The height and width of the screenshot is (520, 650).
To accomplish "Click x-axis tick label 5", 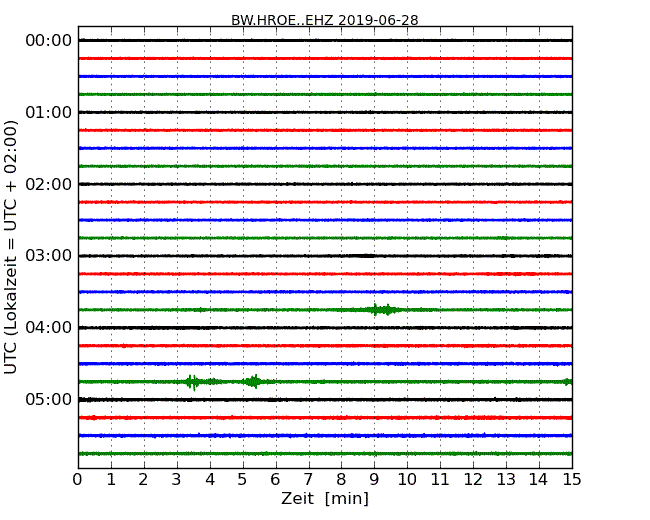I will coord(243,480).
